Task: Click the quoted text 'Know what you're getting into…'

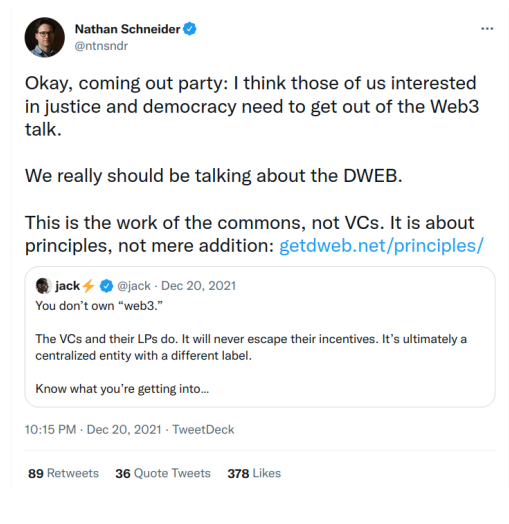Action: pos(122,389)
